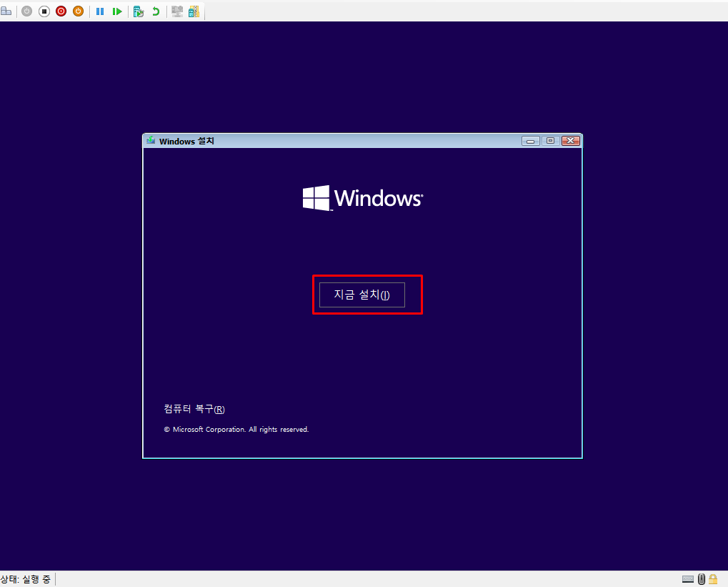Send Ctrl+Alt+Del via the keyboard keys icon
728x587 pixels.
pyautogui.click(x=6, y=11)
